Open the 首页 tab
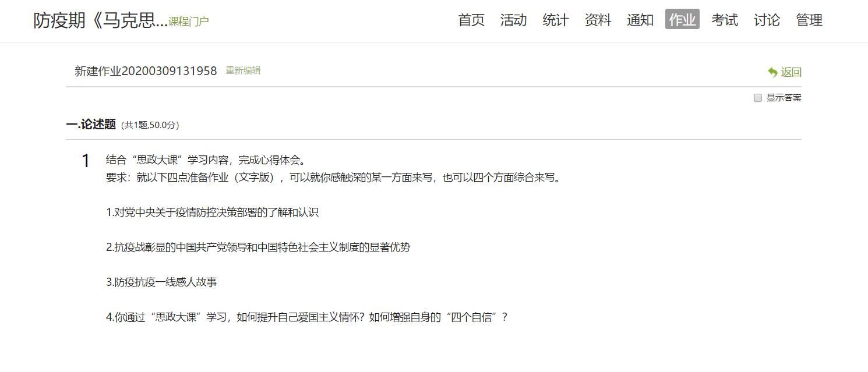The height and width of the screenshot is (372, 868). click(x=471, y=20)
